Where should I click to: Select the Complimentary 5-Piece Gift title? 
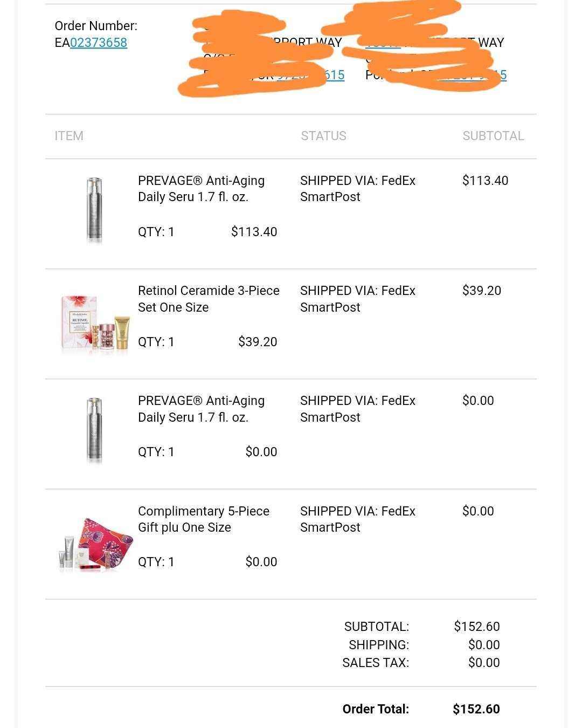coord(204,519)
